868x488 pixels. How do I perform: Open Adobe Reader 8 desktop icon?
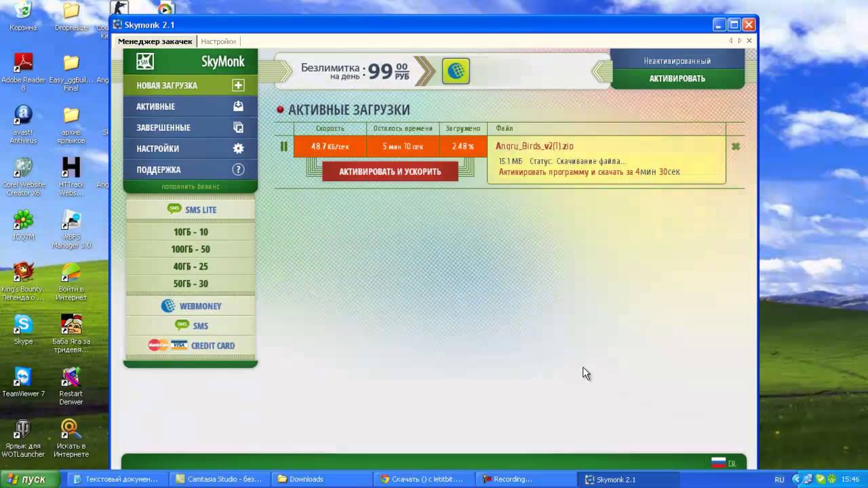point(23,71)
